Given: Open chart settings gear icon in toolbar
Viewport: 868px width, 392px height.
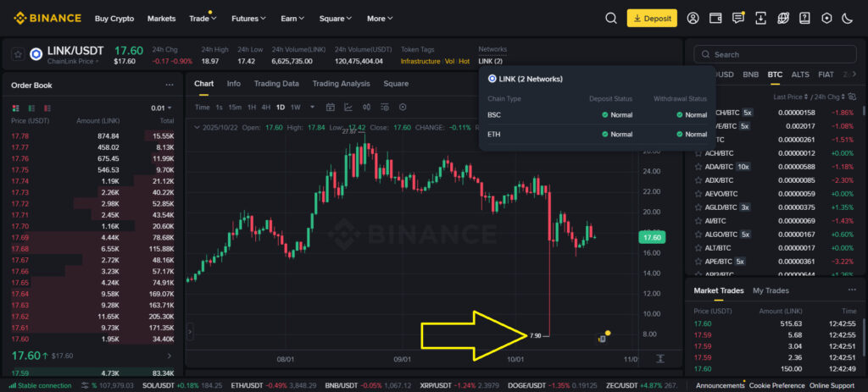Looking at the screenshot, I should pyautogui.click(x=403, y=108).
